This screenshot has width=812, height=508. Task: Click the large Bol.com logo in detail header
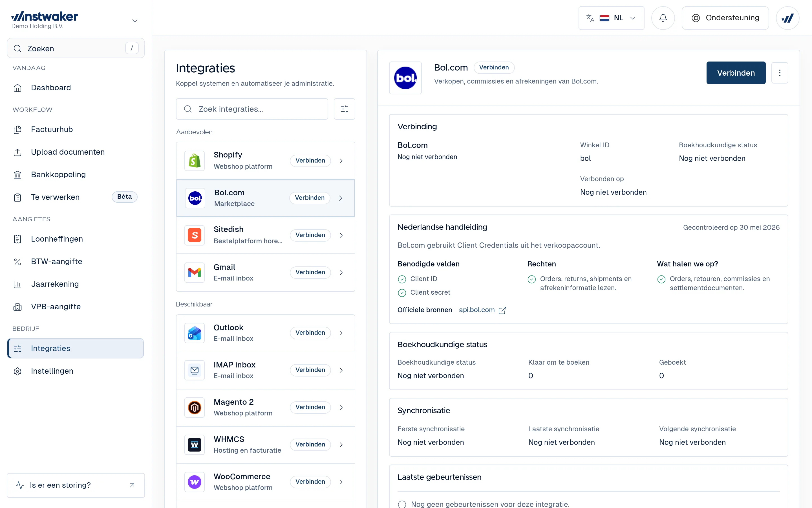click(405, 78)
